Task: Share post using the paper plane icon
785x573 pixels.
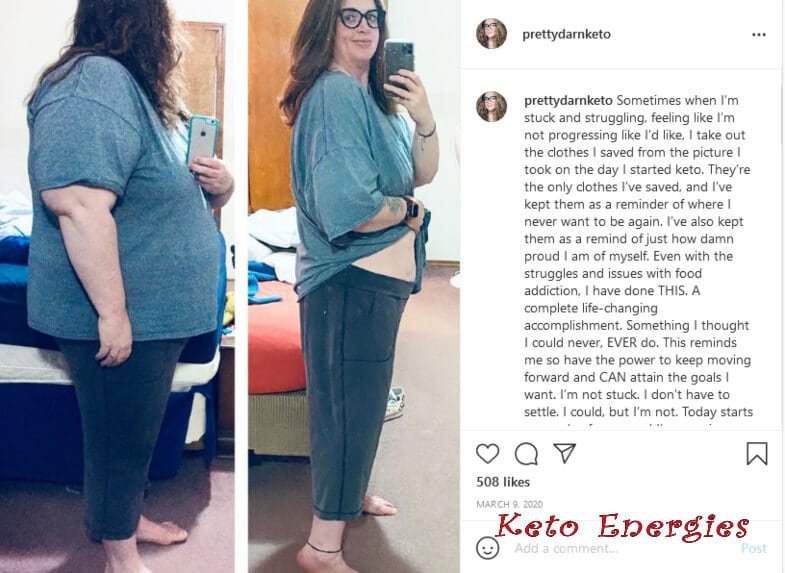Action: click(x=565, y=453)
